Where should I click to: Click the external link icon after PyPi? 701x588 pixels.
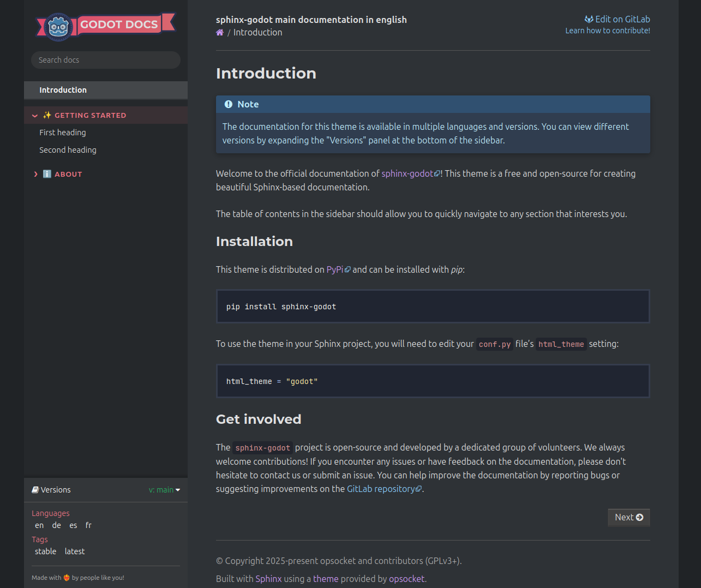tap(347, 270)
